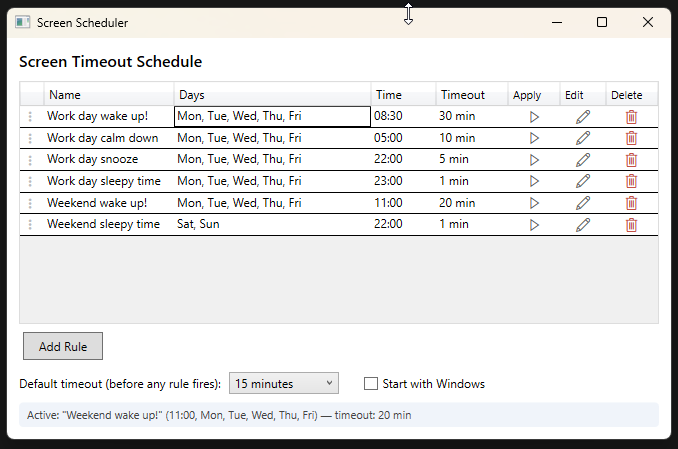
Task: Click the "Default timeout" label text
Action: pos(120,384)
